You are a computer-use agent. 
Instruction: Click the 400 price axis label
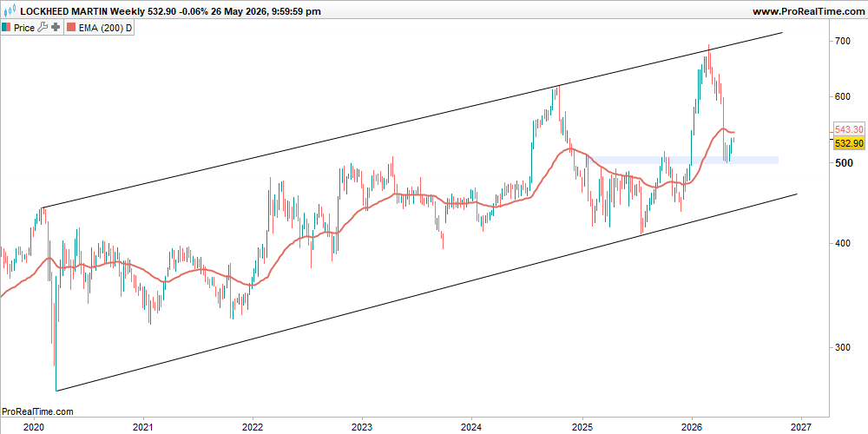click(843, 243)
